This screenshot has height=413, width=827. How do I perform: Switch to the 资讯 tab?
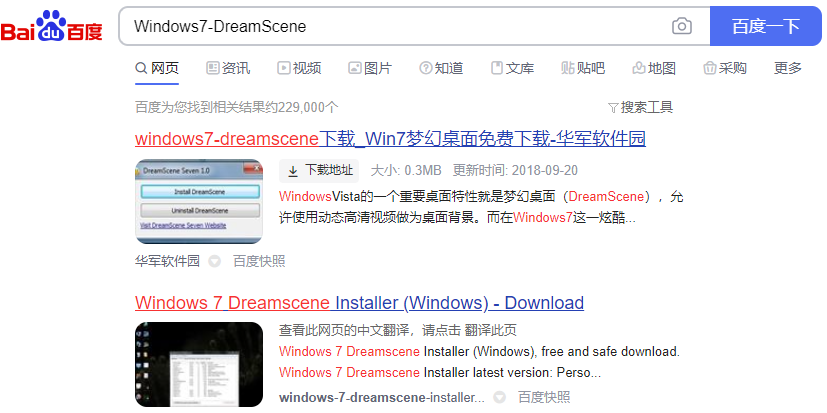(x=227, y=68)
